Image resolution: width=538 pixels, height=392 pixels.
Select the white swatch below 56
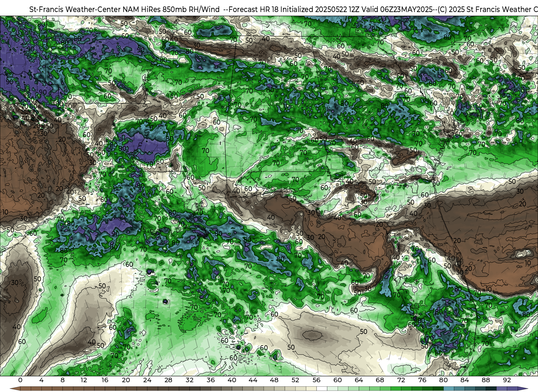click(x=322, y=389)
